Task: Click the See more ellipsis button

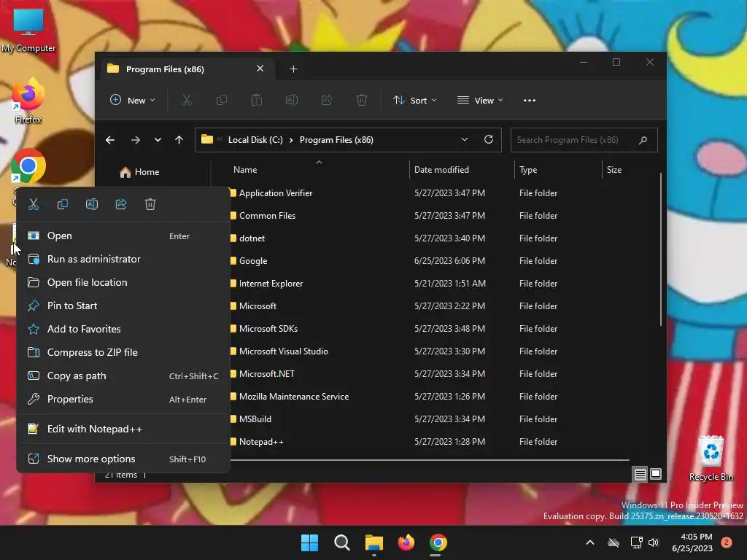Action: (530, 101)
